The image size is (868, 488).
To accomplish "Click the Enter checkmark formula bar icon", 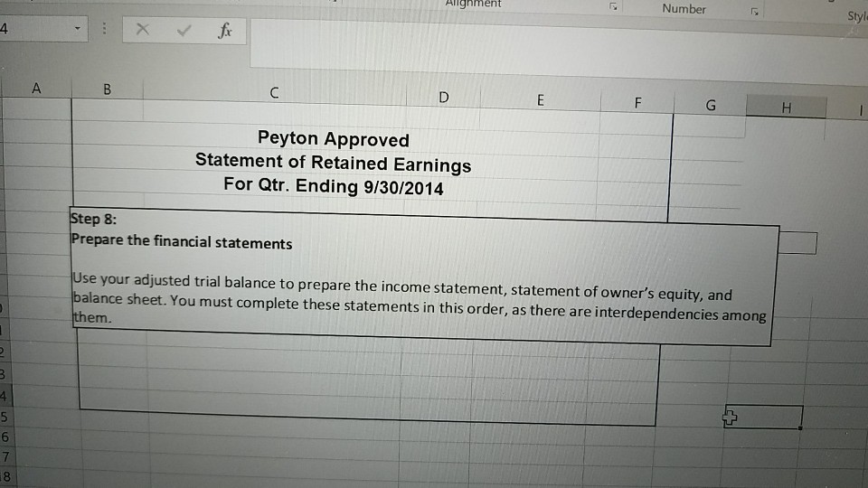I will [184, 30].
